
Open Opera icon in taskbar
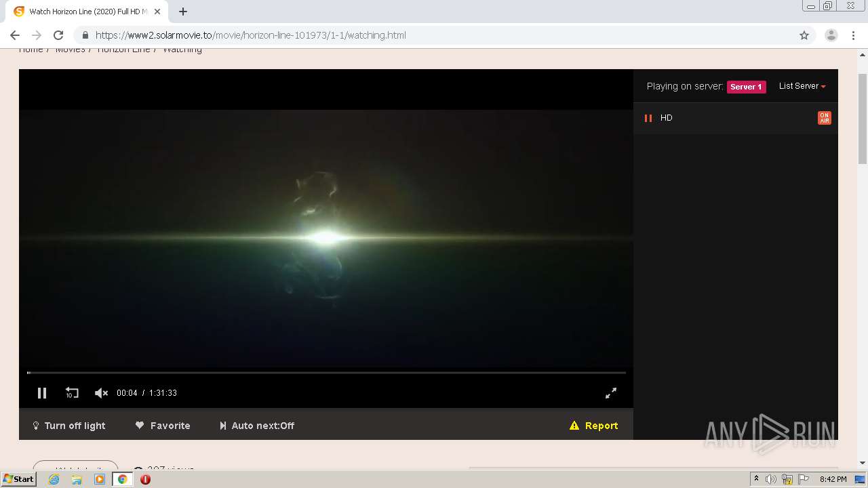[145, 479]
